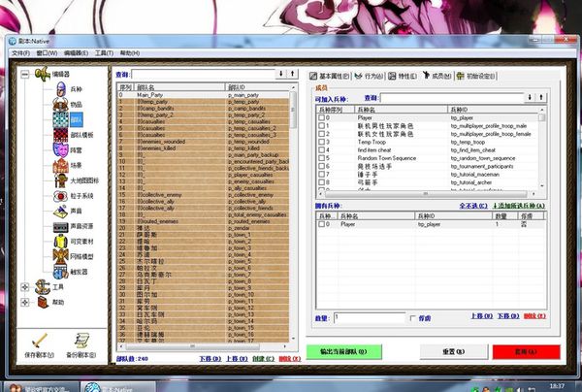Viewport: 582px width, 392px height.
Task: Search up in available troops query
Action: (x=541, y=97)
